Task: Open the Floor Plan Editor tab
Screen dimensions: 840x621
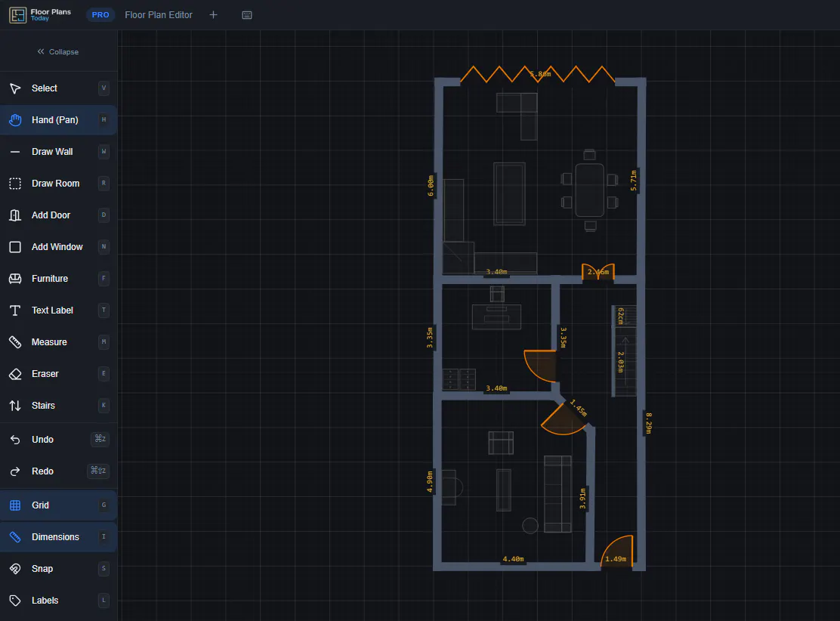Action: (159, 15)
